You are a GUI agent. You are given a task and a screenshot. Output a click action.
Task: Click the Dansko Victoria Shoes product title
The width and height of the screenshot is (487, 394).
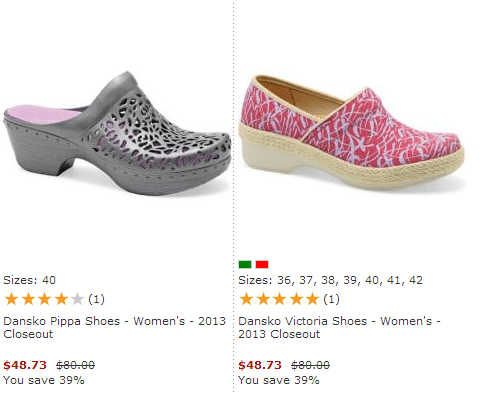(x=339, y=327)
